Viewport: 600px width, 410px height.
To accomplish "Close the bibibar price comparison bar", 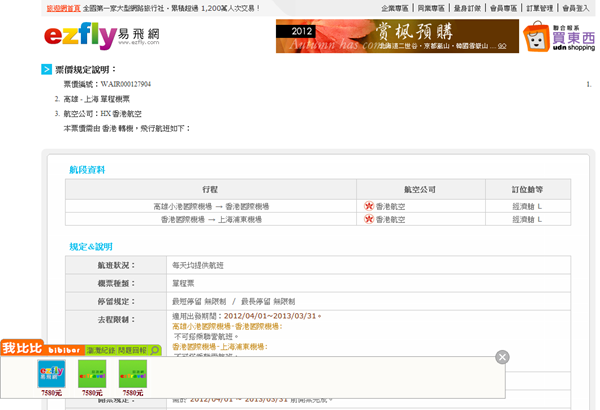I will tap(502, 357).
